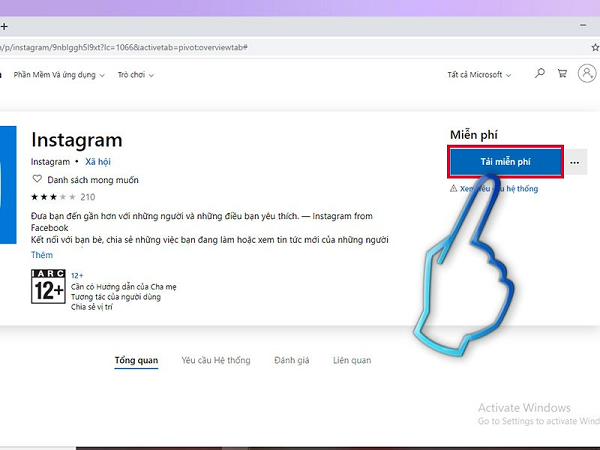
Task: Expand Tất cả Microsoft dropdown
Action: (x=479, y=75)
